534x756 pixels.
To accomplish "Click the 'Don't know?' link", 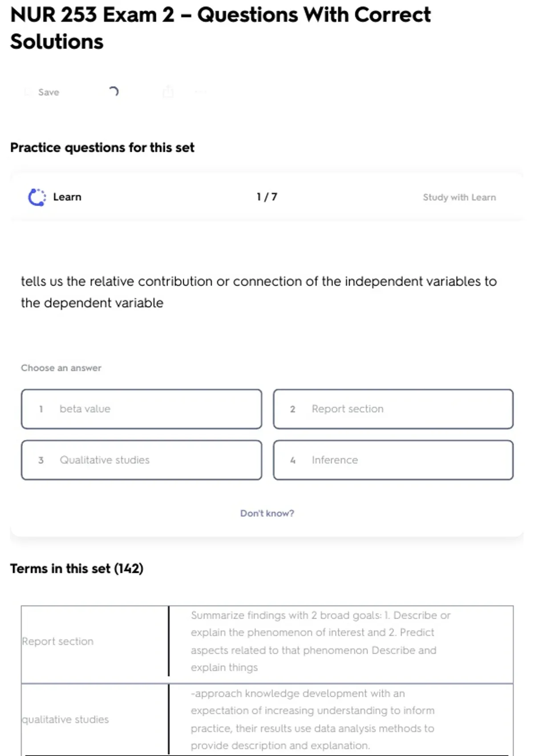I will (267, 513).
